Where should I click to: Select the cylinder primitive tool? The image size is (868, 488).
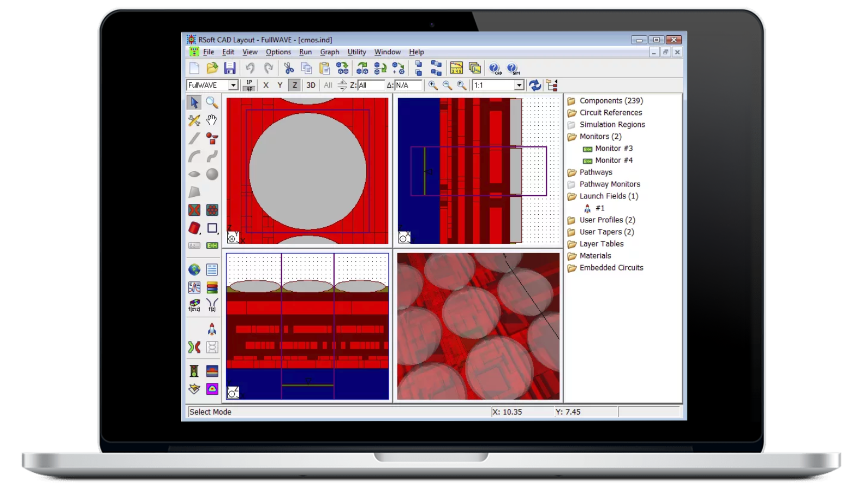[193, 228]
